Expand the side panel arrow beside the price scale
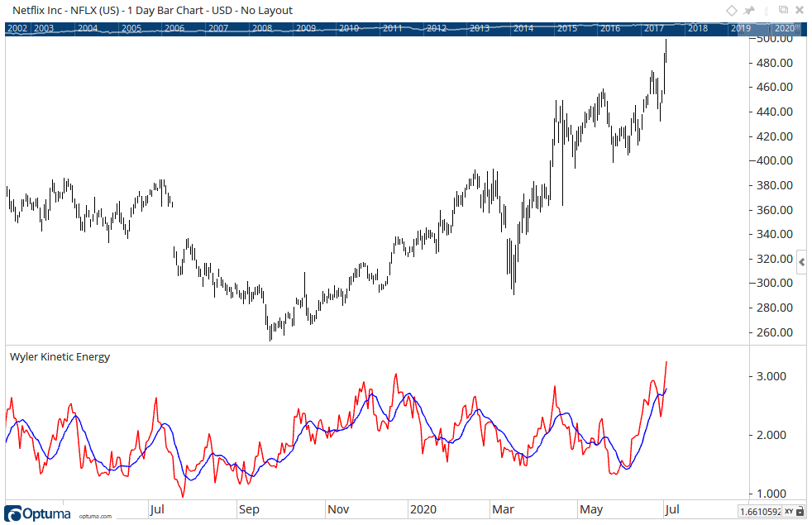 click(801, 263)
